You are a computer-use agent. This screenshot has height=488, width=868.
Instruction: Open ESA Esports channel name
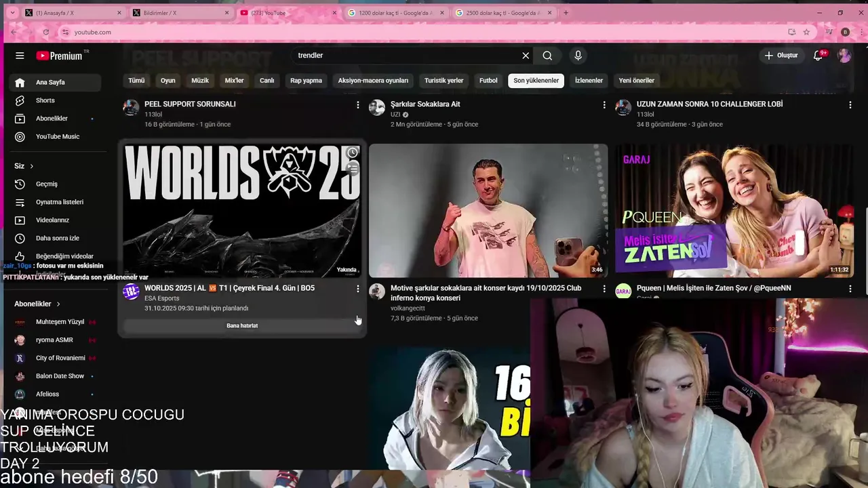(162, 298)
